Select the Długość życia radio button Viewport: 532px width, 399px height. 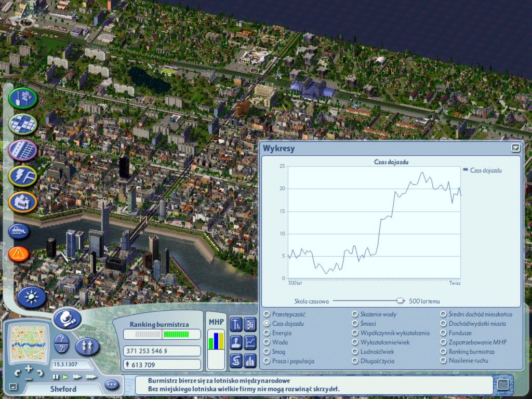[x=355, y=361]
